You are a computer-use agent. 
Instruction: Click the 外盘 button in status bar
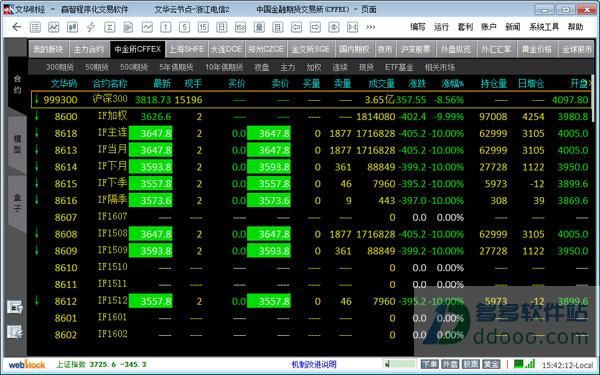coord(450,364)
